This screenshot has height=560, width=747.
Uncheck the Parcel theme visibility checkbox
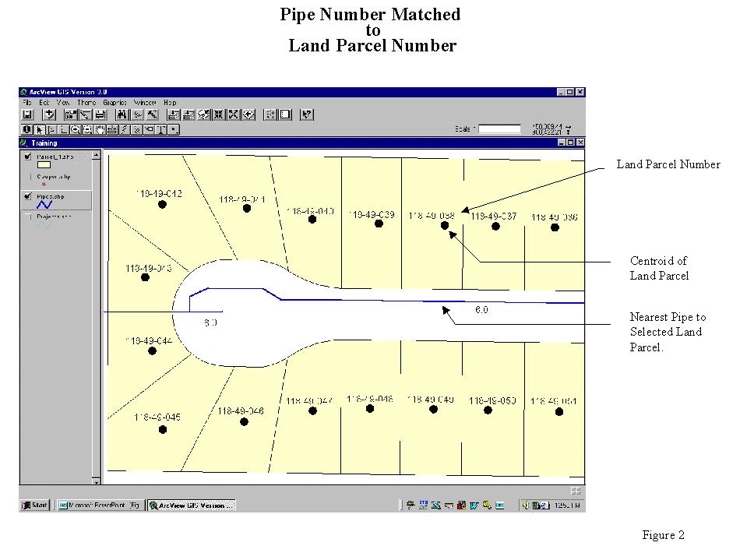pos(29,157)
